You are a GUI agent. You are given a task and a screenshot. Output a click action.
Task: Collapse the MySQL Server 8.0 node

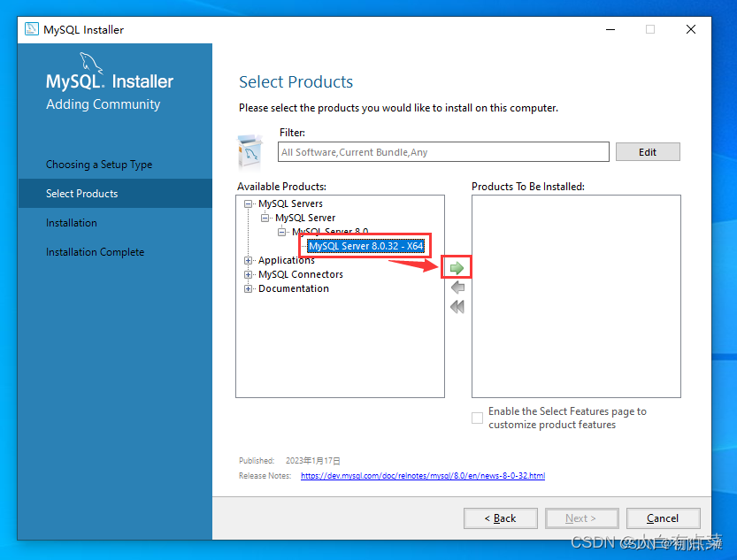click(281, 232)
